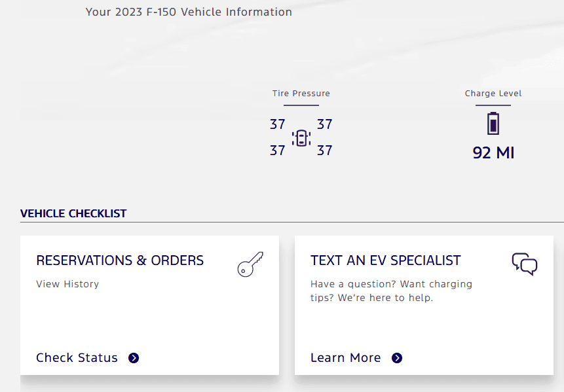
Task: Click the Charge Level label
Action: [x=493, y=94]
